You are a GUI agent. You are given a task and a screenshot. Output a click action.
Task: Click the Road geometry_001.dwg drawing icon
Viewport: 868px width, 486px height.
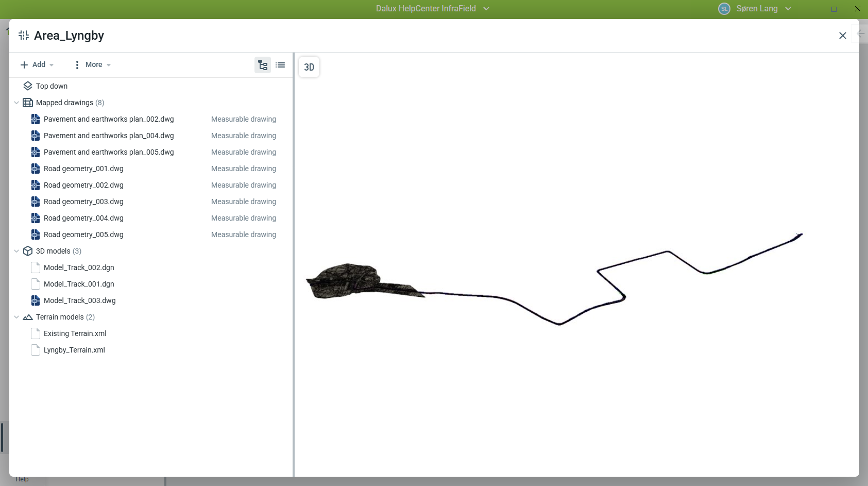pyautogui.click(x=36, y=169)
